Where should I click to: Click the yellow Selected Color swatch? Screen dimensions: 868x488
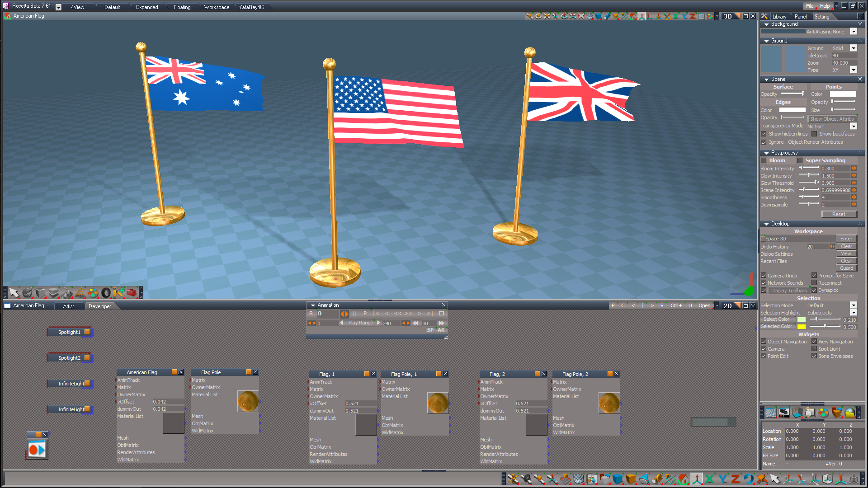pyautogui.click(x=802, y=327)
